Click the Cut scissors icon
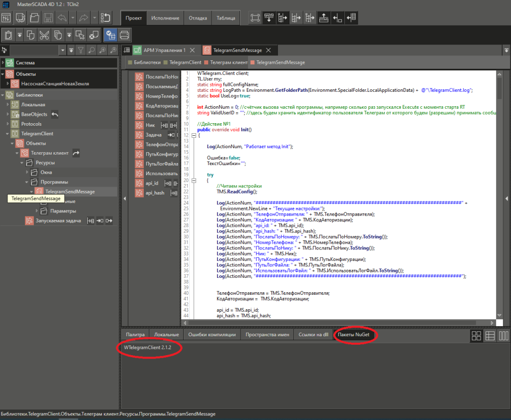This screenshot has width=511, height=420. click(44, 35)
